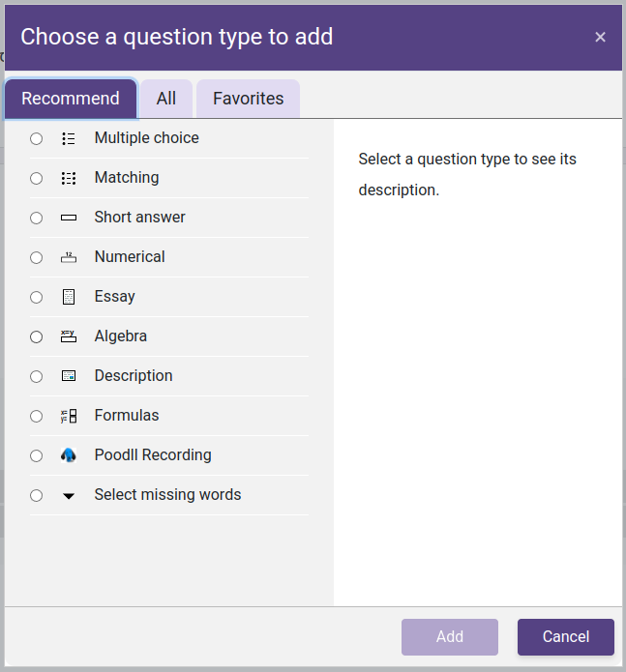The image size is (626, 672).
Task: Click the Multiple choice list icon
Action: pyautogui.click(x=69, y=139)
